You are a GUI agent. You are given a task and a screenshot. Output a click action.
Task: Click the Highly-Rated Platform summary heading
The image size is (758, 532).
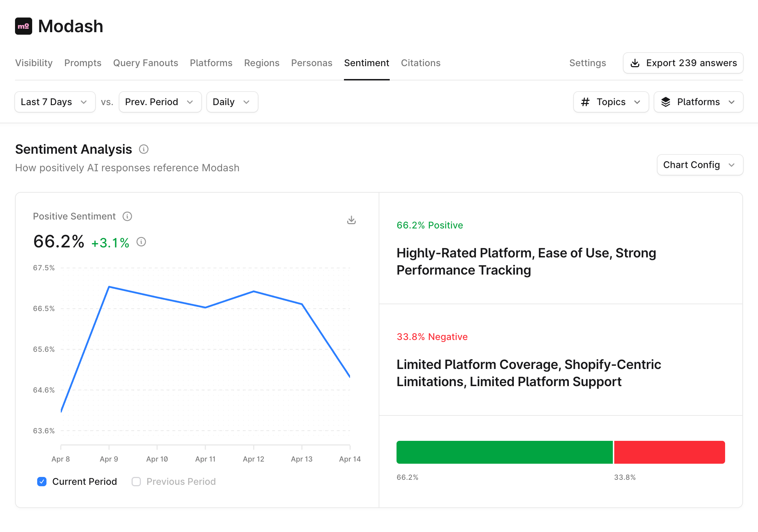coord(526,262)
